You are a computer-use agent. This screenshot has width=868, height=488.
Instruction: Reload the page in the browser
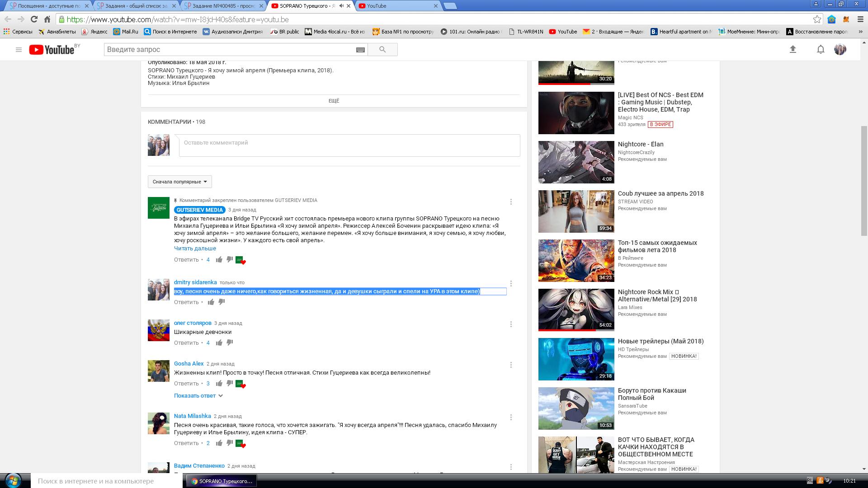coord(34,19)
